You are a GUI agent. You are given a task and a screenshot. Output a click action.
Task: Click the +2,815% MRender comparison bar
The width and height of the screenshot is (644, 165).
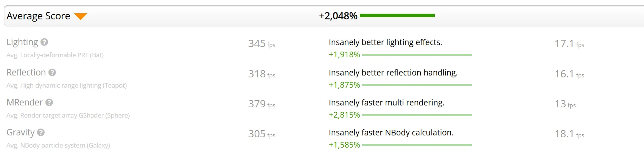[x=417, y=115]
